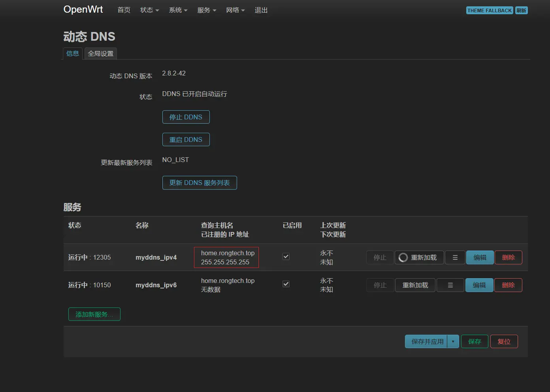Go to 首页 in the navigation bar
The height and width of the screenshot is (392, 550).
click(x=124, y=10)
